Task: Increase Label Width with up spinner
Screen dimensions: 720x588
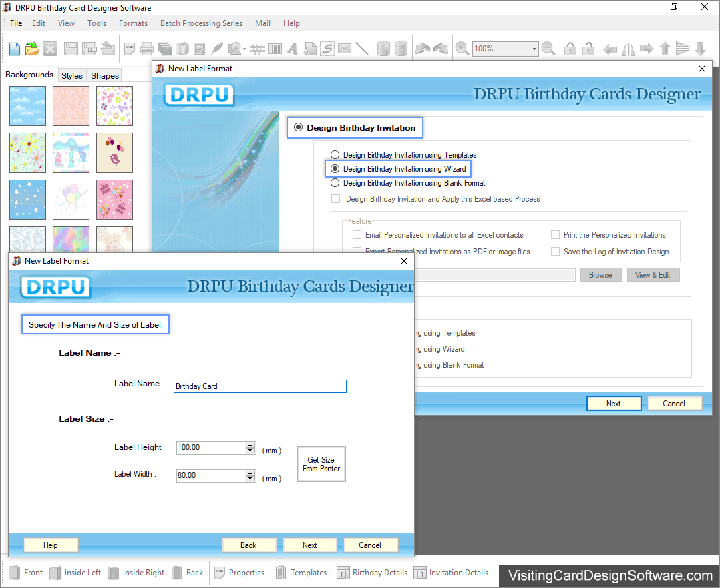Action: 250,473
